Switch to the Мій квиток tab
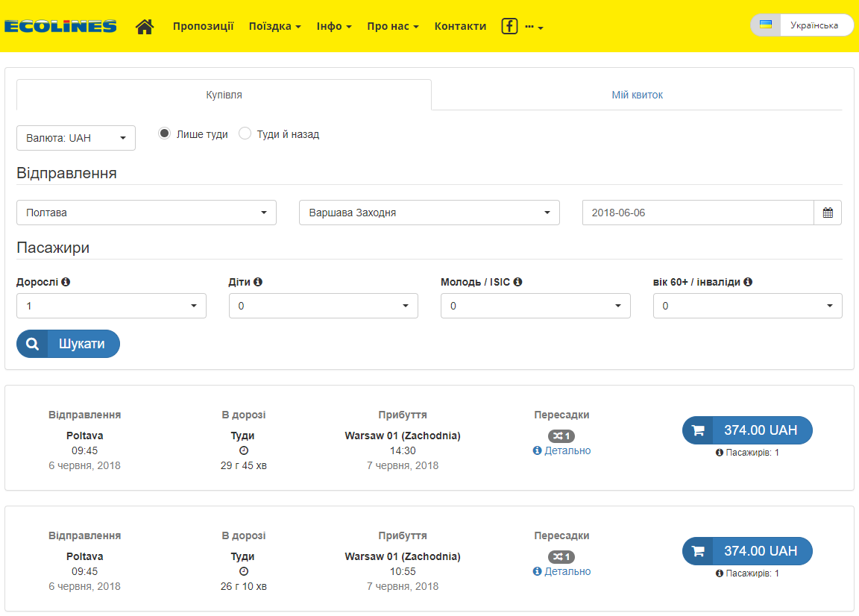 [637, 95]
